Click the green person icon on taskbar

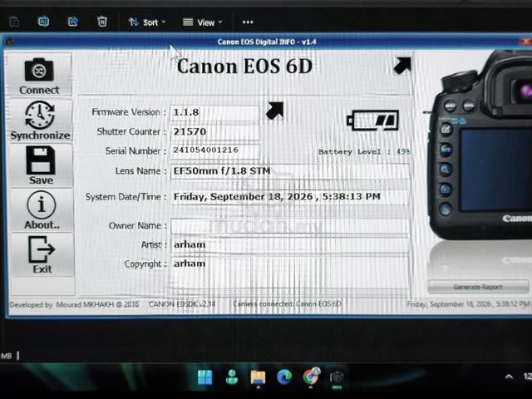click(232, 377)
